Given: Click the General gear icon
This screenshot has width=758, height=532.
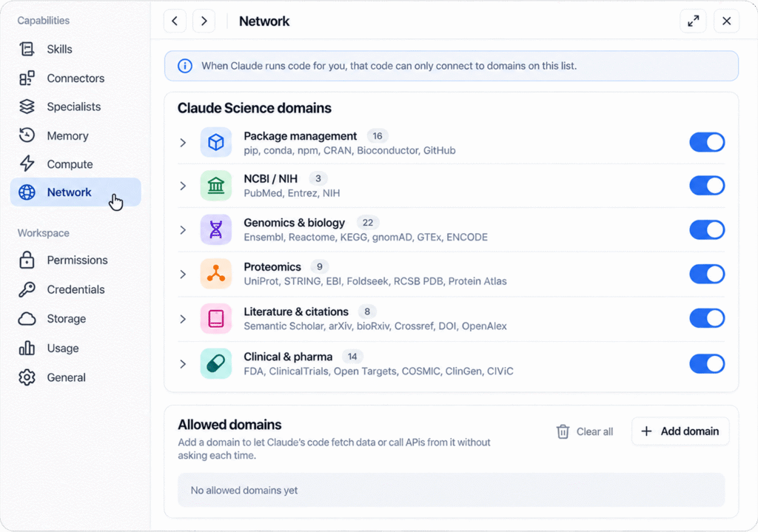Looking at the screenshot, I should tap(27, 377).
